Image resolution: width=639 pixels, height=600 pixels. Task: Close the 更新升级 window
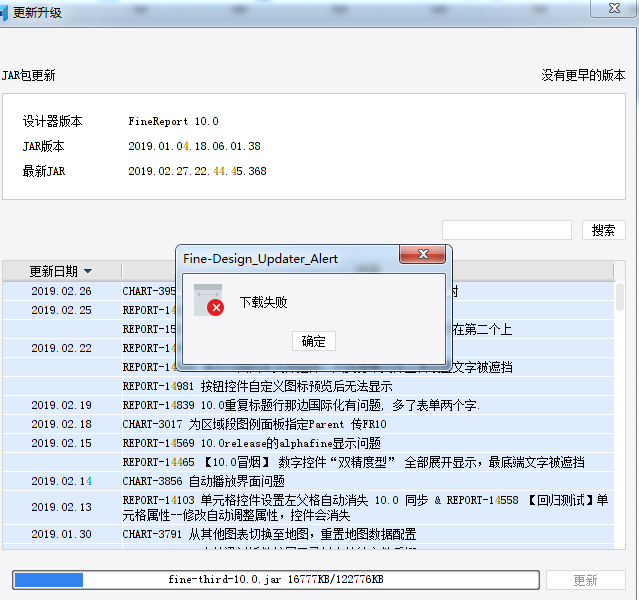pos(614,8)
